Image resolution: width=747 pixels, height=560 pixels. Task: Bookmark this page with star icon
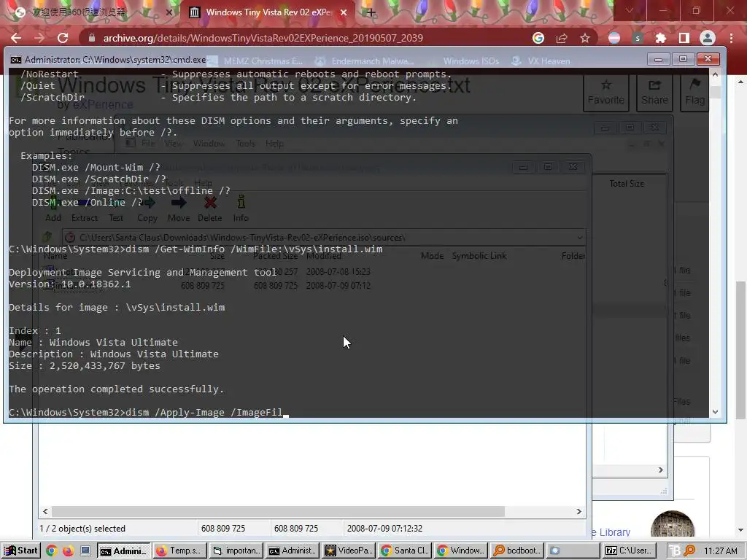pyautogui.click(x=585, y=38)
